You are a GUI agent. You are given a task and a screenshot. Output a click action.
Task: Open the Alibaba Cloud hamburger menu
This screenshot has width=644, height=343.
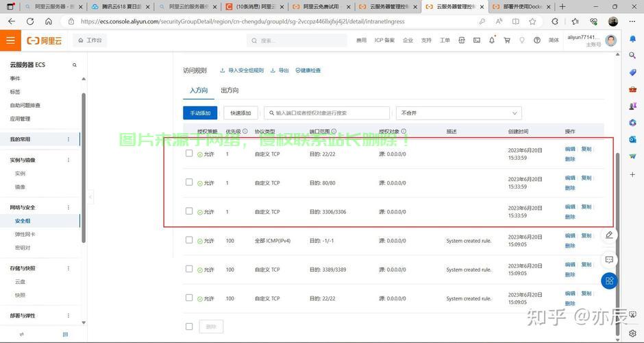[10, 40]
